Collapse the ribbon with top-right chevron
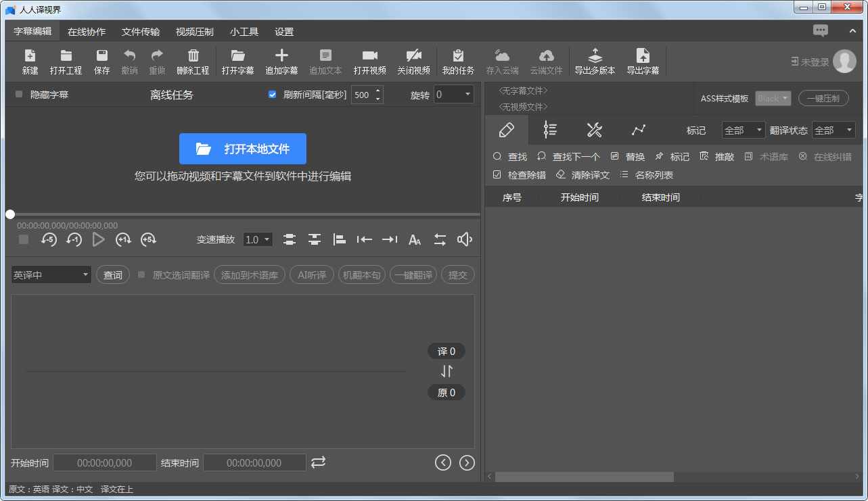Screen dimensions: 868x501 pyautogui.click(x=853, y=30)
